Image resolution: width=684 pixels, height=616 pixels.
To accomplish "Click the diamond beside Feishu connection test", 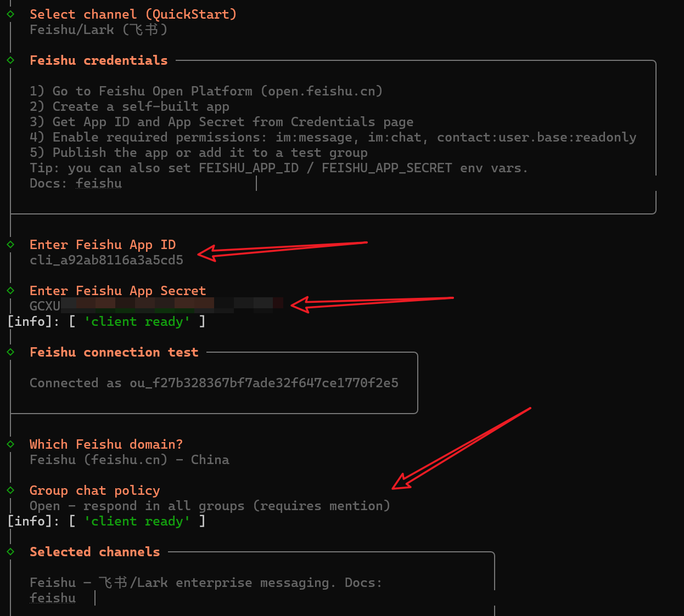I will coord(10,352).
